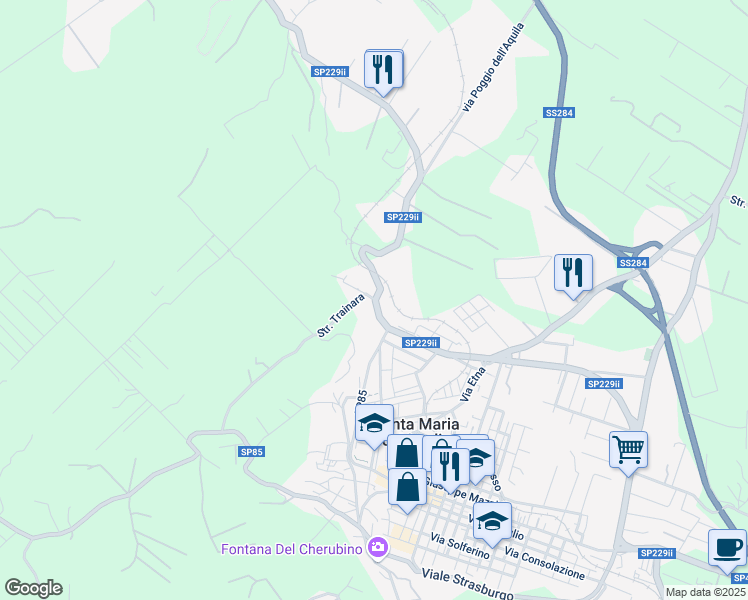Click the SP85 road badge on left
This screenshot has width=748, height=600.
pyautogui.click(x=251, y=452)
